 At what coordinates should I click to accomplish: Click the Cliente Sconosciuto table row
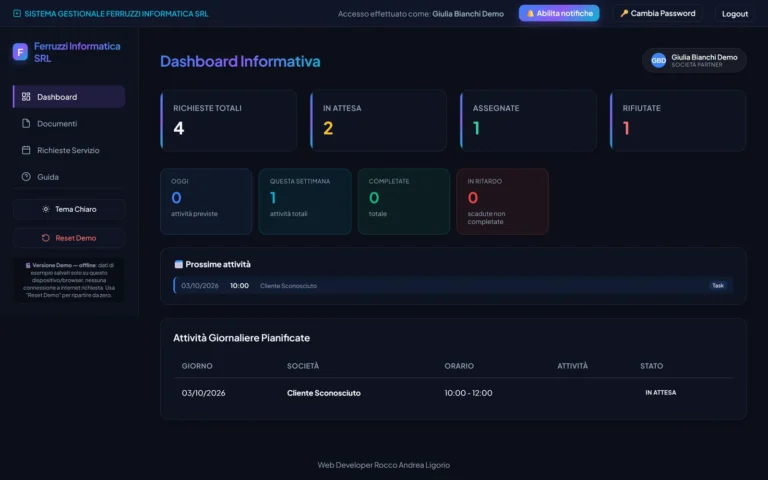pyautogui.click(x=453, y=393)
